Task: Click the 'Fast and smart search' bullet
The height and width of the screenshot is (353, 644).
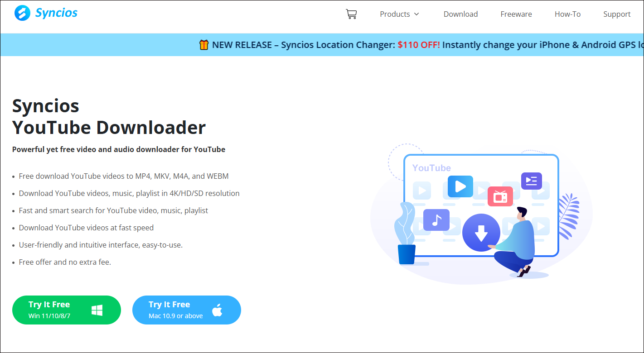Action: (113, 210)
